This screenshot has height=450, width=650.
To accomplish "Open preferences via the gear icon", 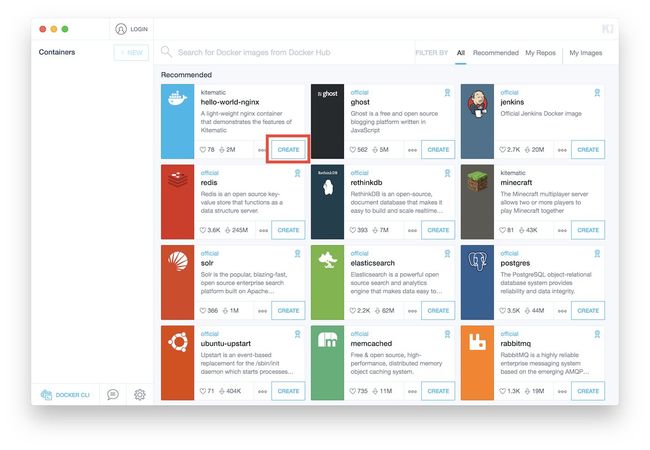I will tap(140, 394).
